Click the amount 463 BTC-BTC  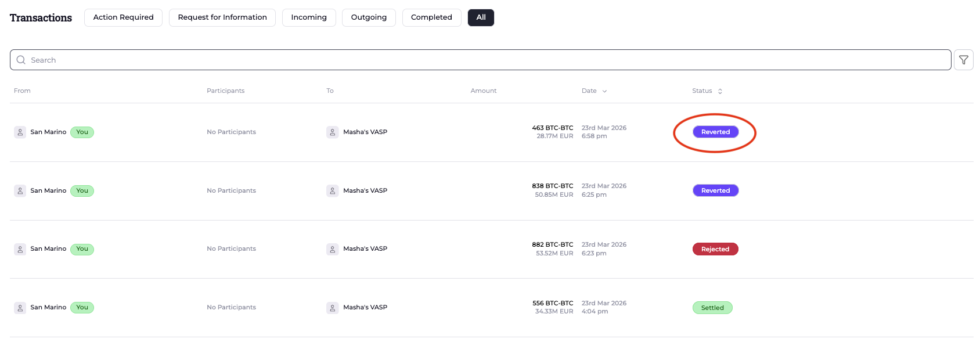(553, 128)
